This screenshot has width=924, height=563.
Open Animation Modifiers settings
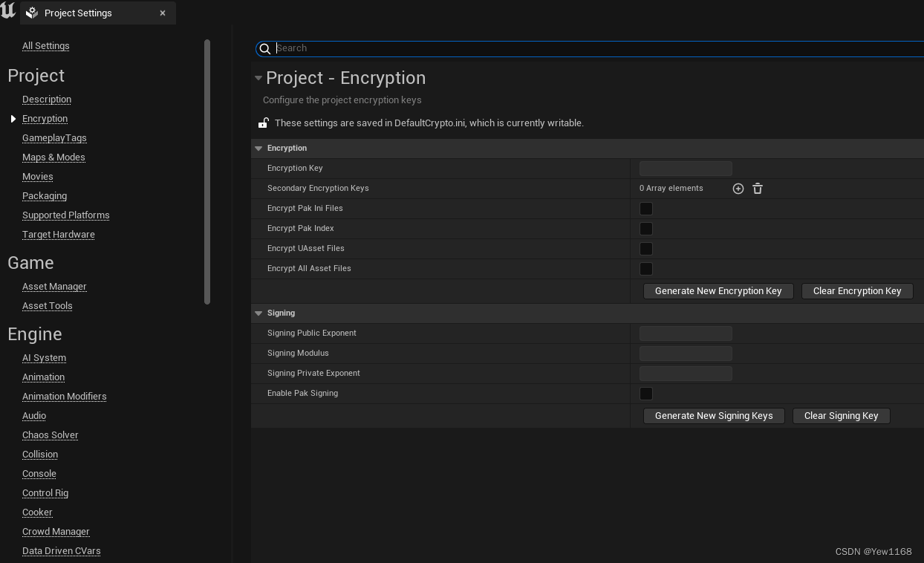(x=65, y=397)
